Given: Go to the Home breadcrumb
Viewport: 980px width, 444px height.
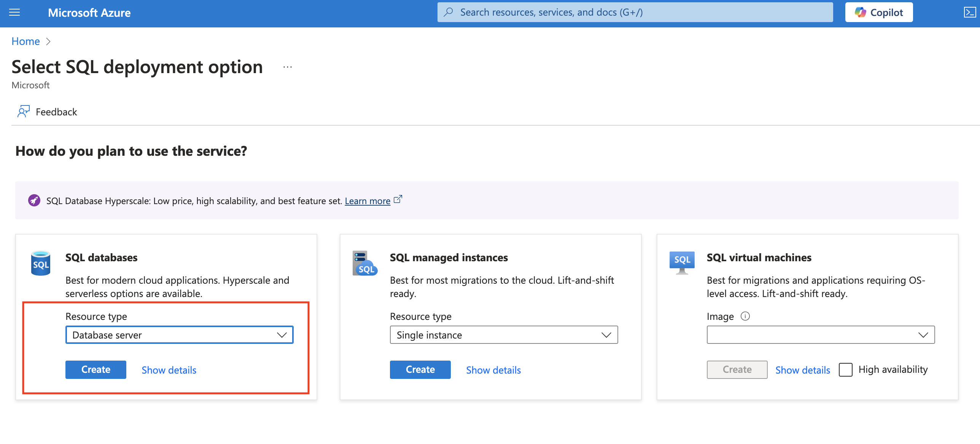Looking at the screenshot, I should [25, 41].
